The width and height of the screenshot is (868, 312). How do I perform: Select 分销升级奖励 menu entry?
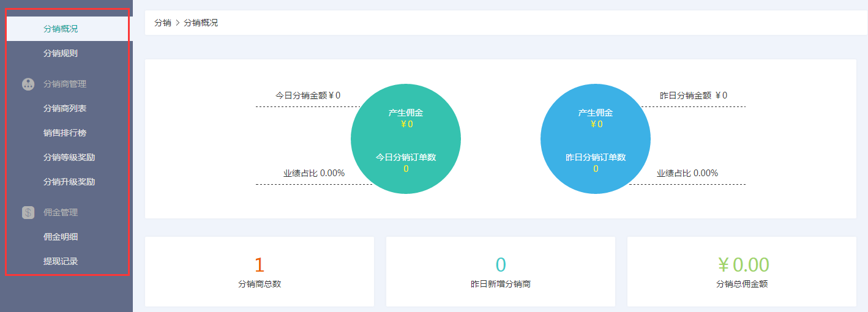[x=69, y=182]
